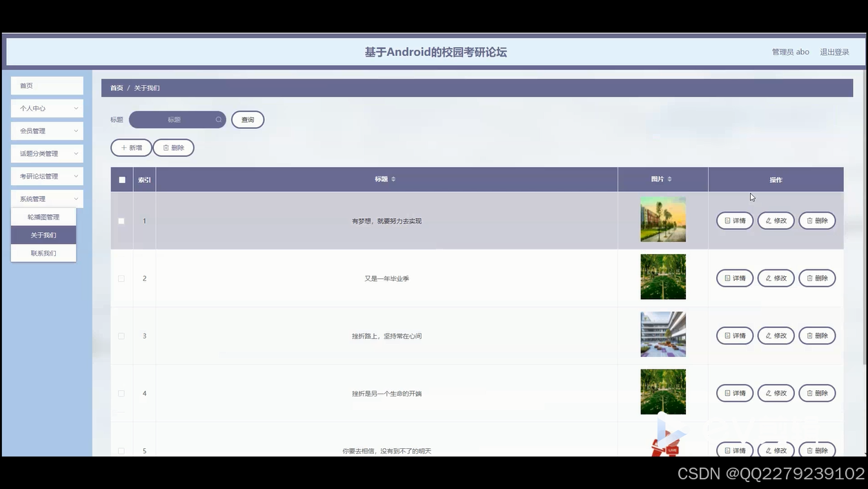The width and height of the screenshot is (868, 489).
Task: Click inside the 标题 search input field
Action: point(172,119)
